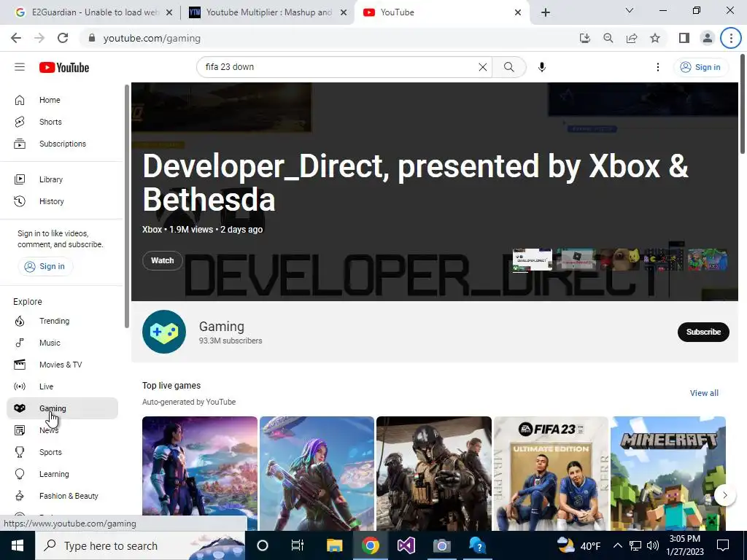The height and width of the screenshot is (560, 747).
Task: Click Sign in at top right
Action: 700,67
